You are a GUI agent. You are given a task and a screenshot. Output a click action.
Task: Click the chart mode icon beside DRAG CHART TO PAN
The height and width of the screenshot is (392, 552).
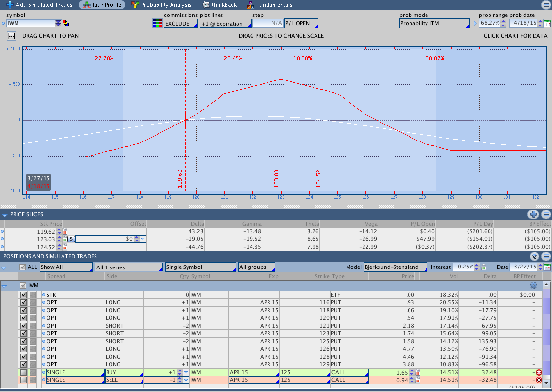[11, 36]
